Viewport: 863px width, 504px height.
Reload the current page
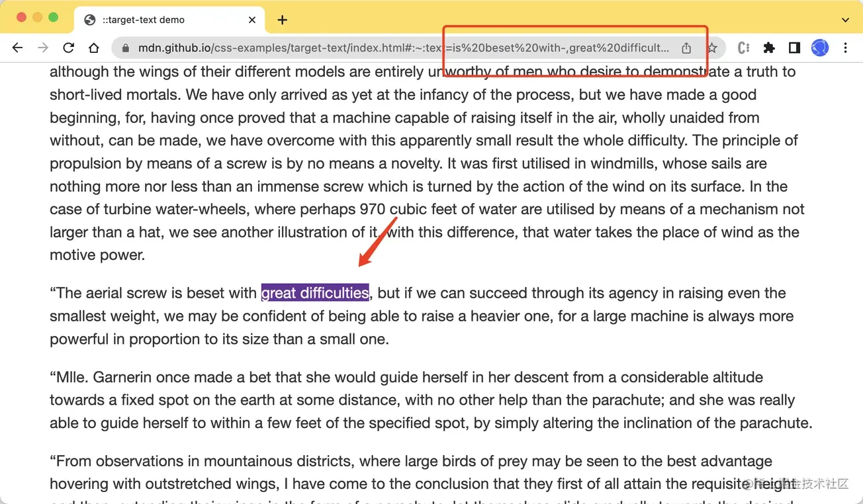pyautogui.click(x=68, y=48)
